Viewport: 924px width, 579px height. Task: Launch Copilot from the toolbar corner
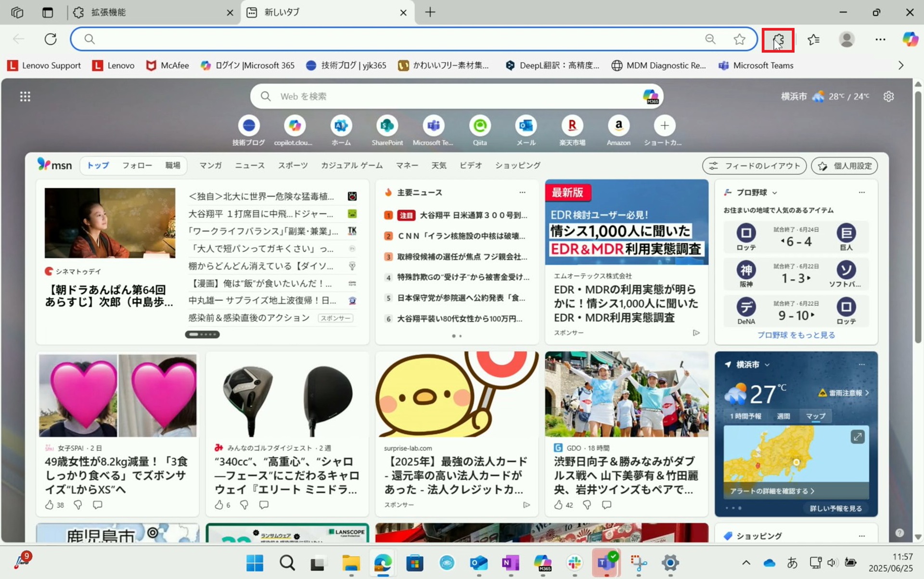click(910, 39)
